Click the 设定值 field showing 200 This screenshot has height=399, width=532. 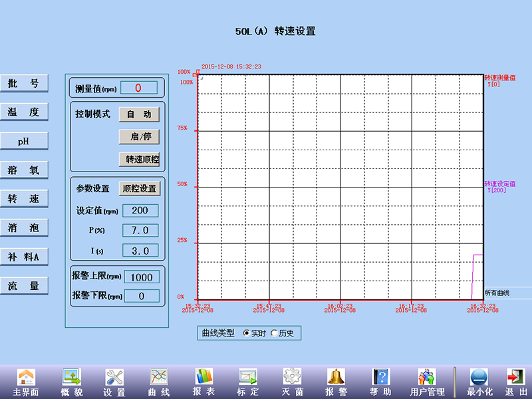coord(140,211)
